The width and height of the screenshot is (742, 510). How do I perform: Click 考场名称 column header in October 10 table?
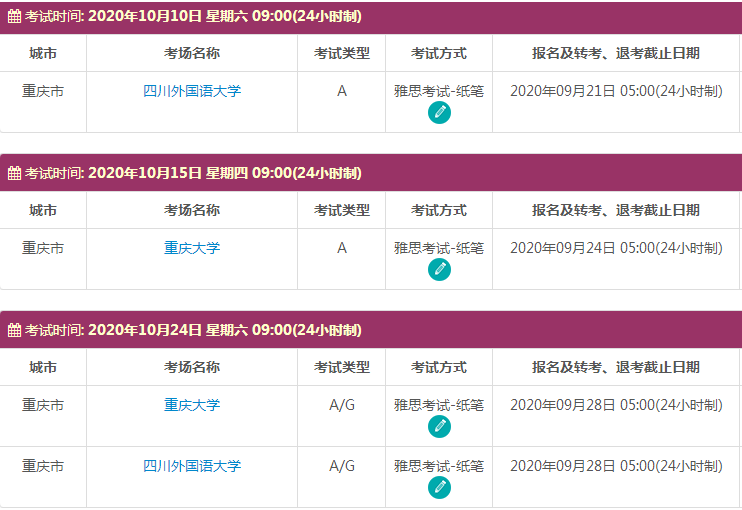coord(192,53)
